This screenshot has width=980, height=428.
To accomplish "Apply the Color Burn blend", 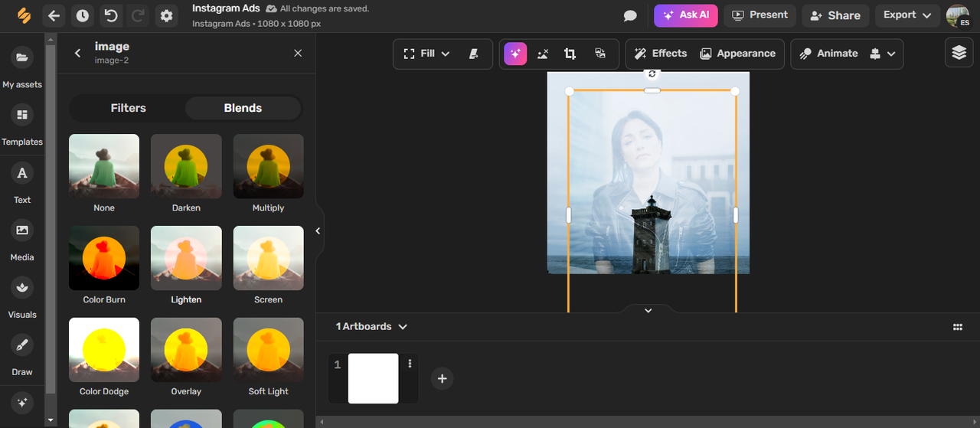I will (x=104, y=259).
